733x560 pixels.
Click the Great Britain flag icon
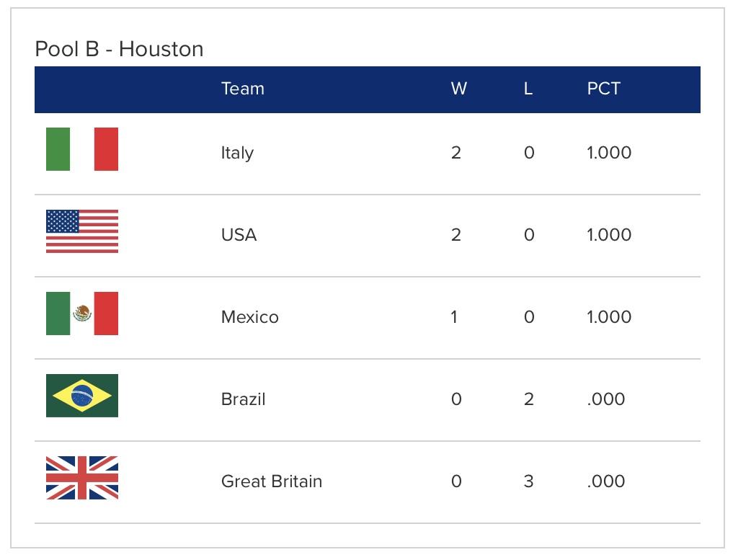[x=82, y=478]
